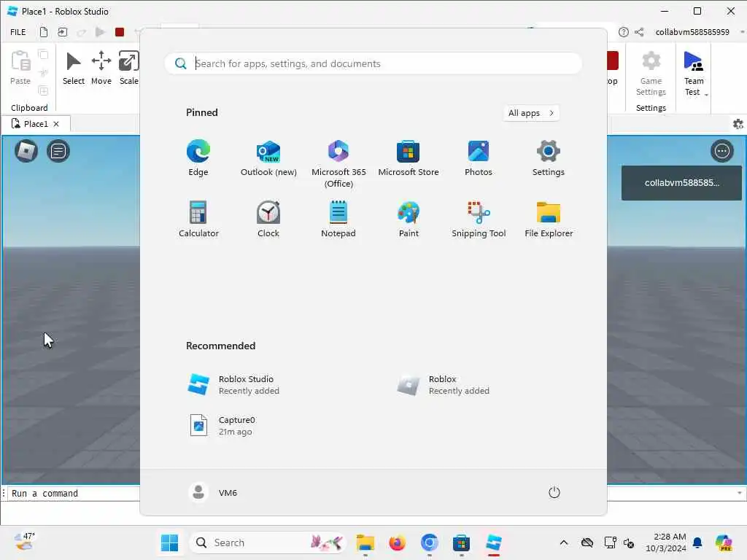Open File Explorer pinned app
Image resolution: width=747 pixels, height=560 pixels.
tap(549, 219)
